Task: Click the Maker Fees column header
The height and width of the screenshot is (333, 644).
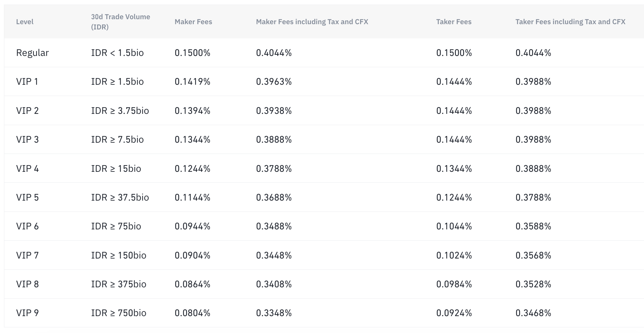Action: pyautogui.click(x=193, y=22)
